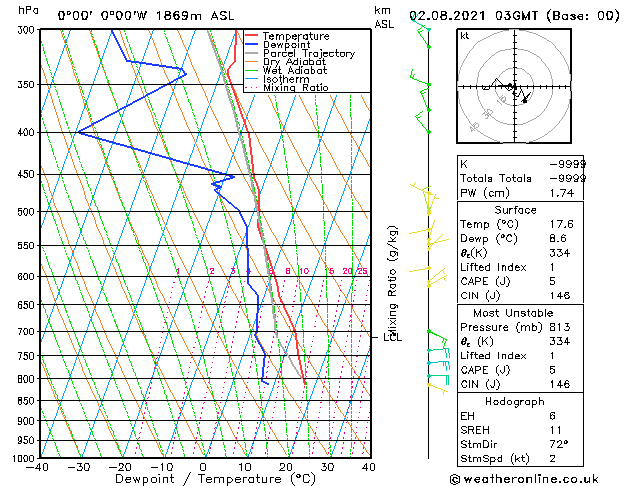Click the 'SREH' value 11
Viewport: 629px width, 486px height.
[x=556, y=430]
